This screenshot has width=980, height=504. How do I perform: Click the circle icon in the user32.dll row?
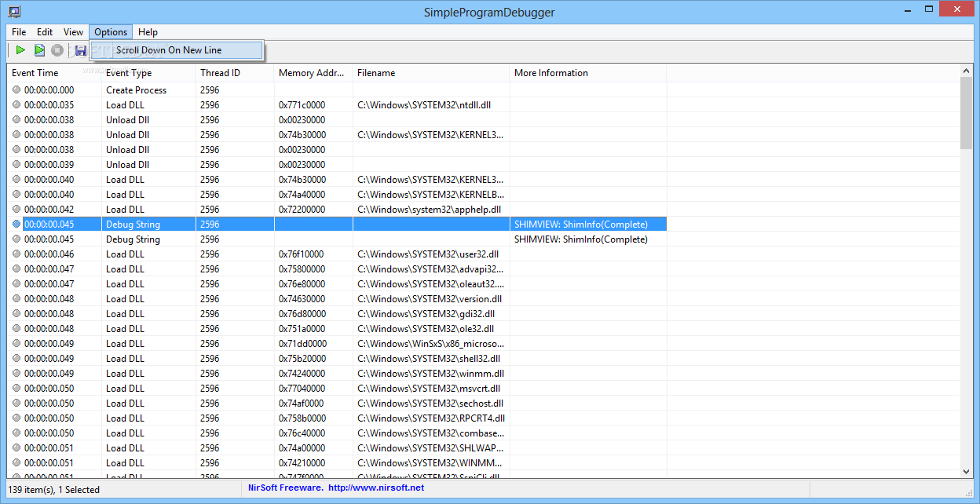pos(17,254)
